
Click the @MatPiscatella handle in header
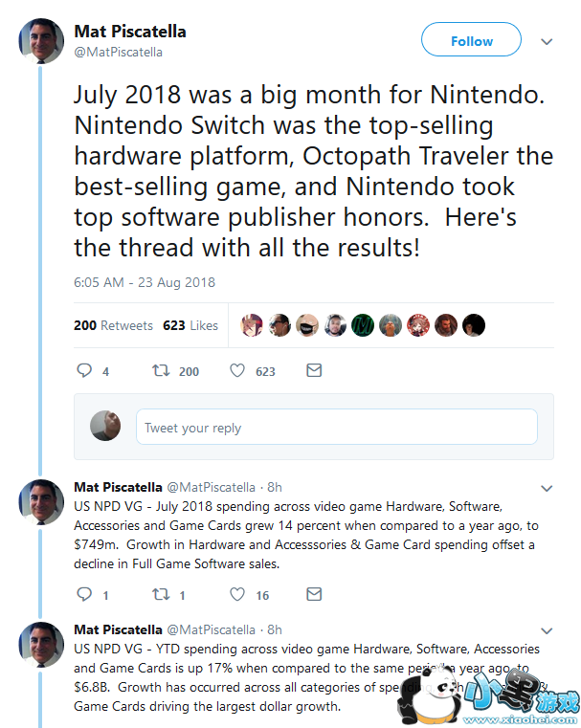tap(118, 53)
